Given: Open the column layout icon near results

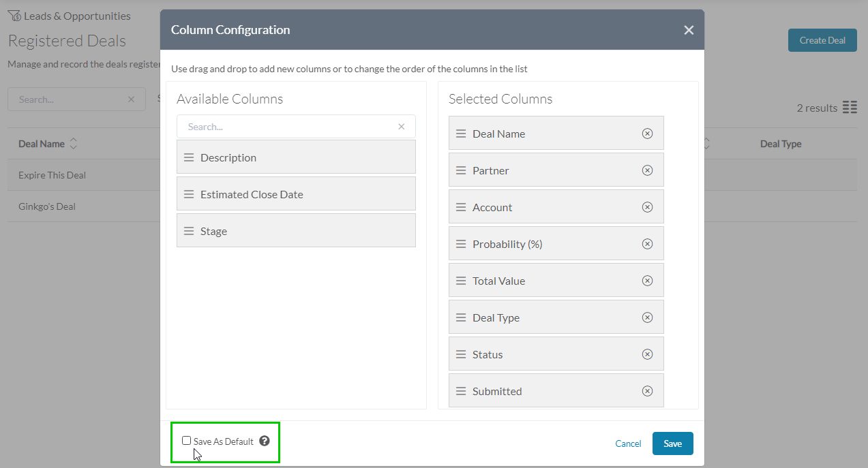Looking at the screenshot, I should (850, 108).
